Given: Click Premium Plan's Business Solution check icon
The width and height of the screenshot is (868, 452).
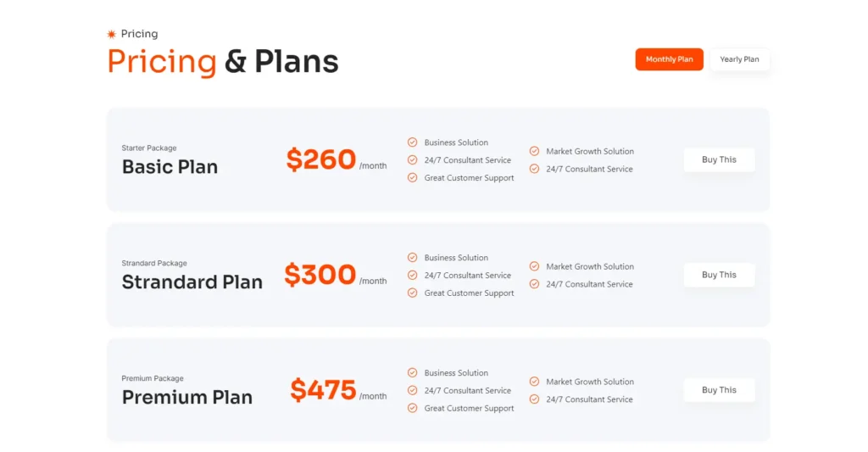Looking at the screenshot, I should coord(413,373).
